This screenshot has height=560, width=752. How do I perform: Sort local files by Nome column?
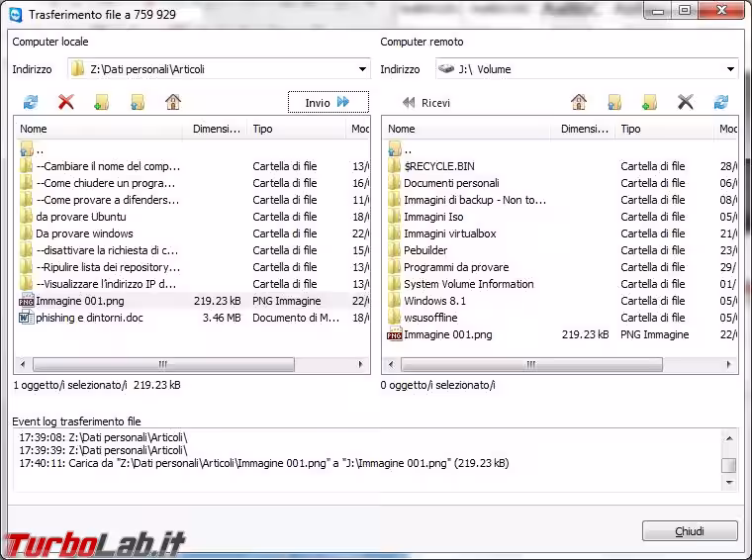[x=99, y=129]
